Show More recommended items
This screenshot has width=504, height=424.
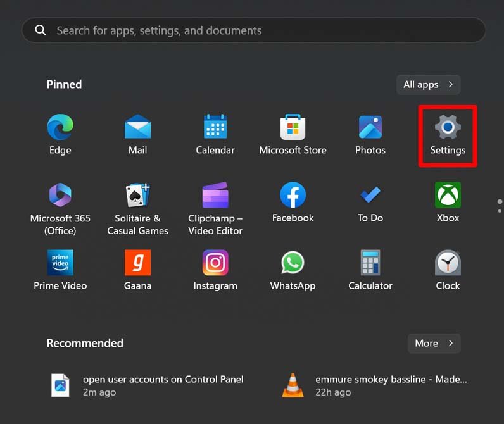click(434, 343)
